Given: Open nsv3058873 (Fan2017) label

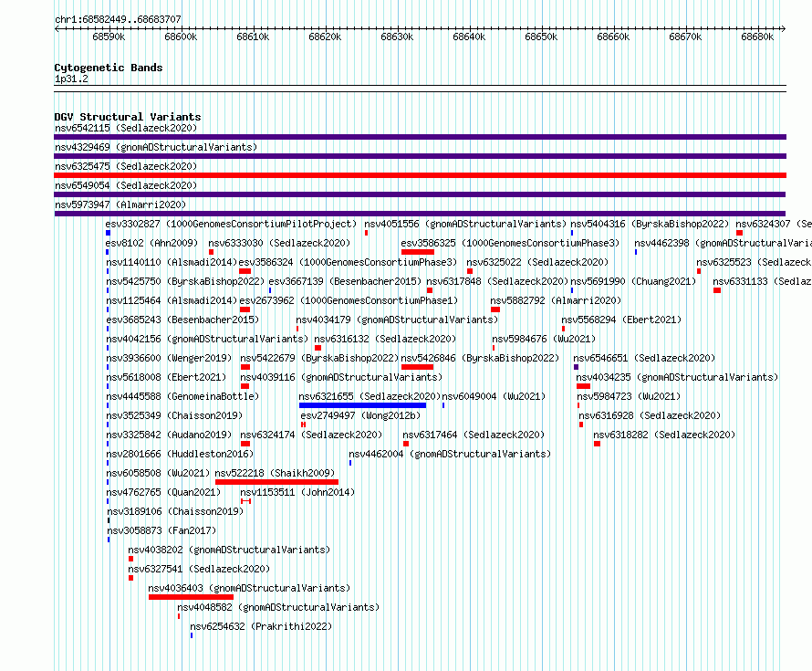Looking at the screenshot, I should 161,530.
